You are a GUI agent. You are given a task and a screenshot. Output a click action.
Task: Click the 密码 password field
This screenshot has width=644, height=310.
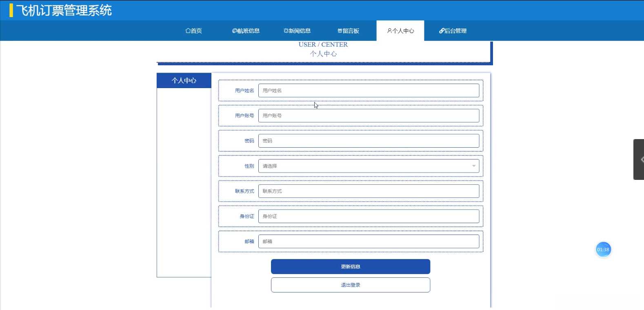[369, 141]
